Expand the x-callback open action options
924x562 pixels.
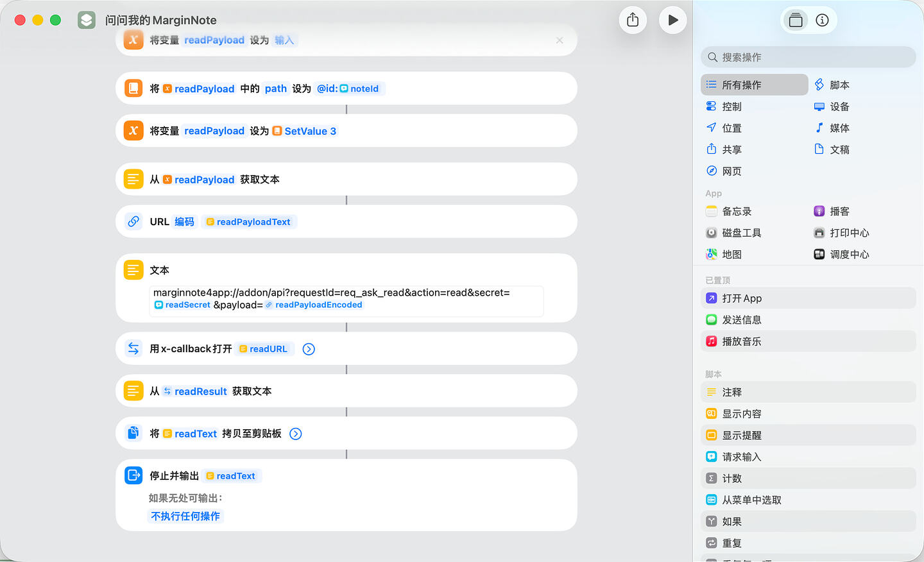[x=309, y=349]
